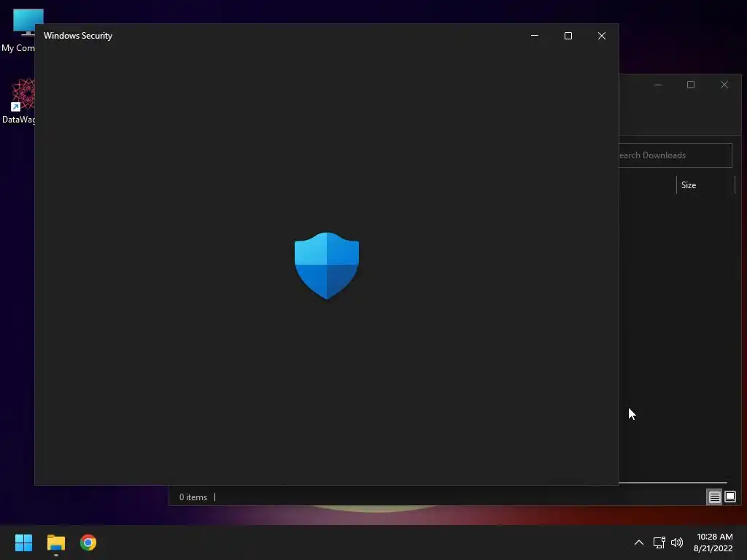Screen dimensions: 747x560
Task: Close the Windows Security window
Action: coord(602,36)
